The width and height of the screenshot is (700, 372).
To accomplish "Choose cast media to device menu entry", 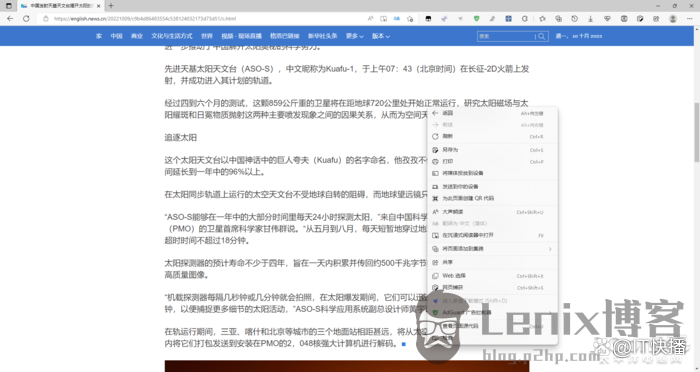I will click(x=492, y=173).
